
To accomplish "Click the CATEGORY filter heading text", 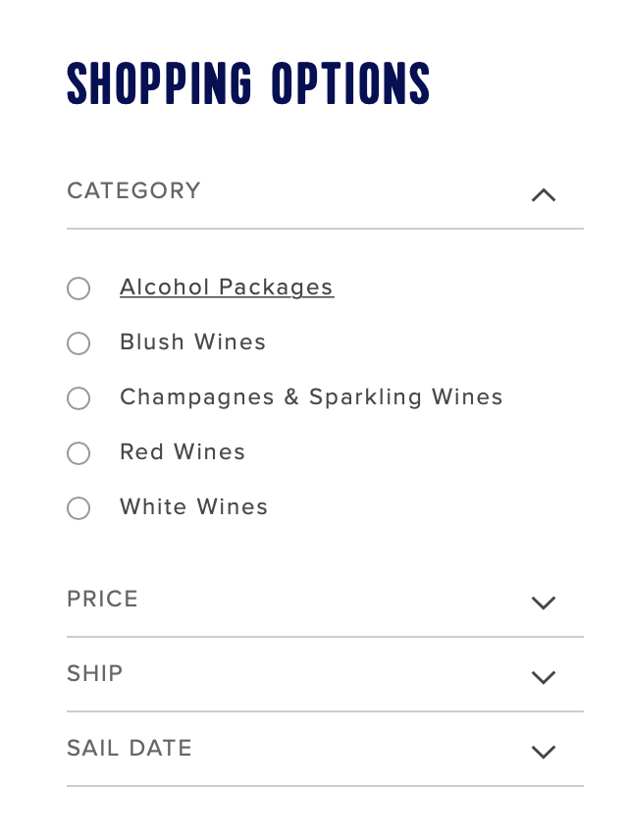I will point(133,190).
